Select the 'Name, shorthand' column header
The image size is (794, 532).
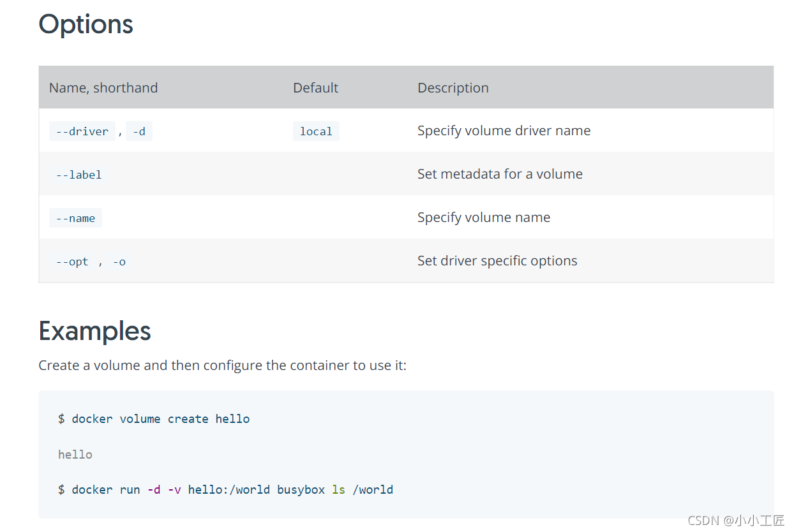(103, 88)
